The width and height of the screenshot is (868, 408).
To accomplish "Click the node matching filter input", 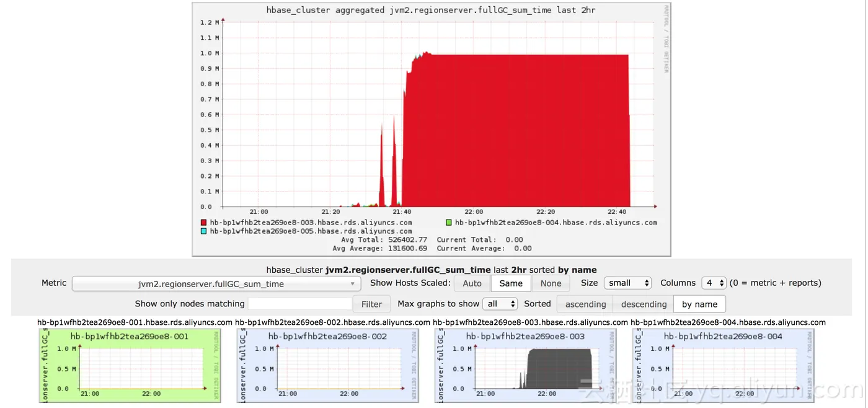I will pos(300,304).
